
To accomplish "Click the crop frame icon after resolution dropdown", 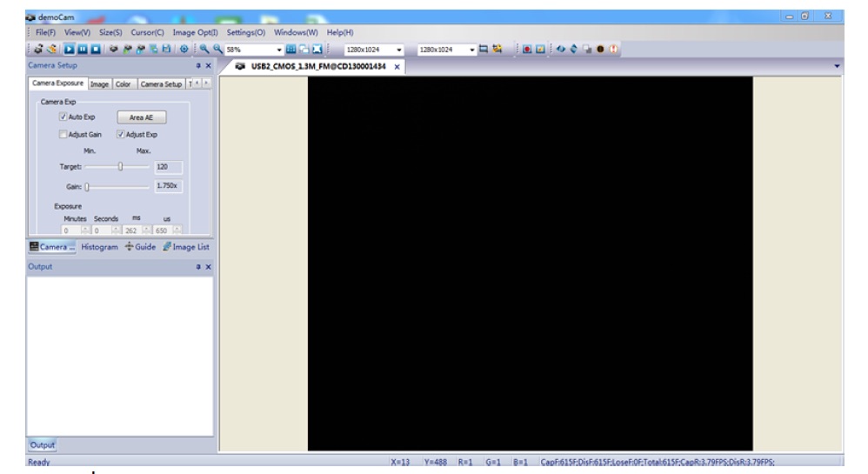I will [x=484, y=49].
